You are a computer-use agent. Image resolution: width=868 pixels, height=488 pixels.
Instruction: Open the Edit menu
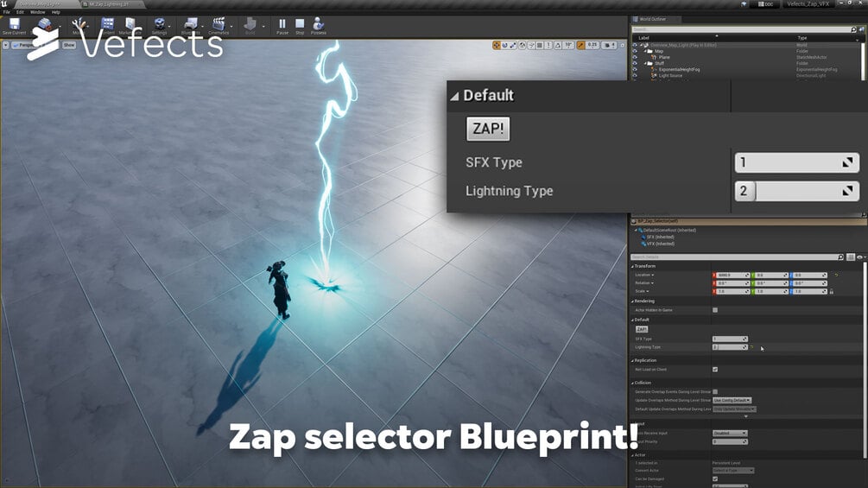(20, 11)
